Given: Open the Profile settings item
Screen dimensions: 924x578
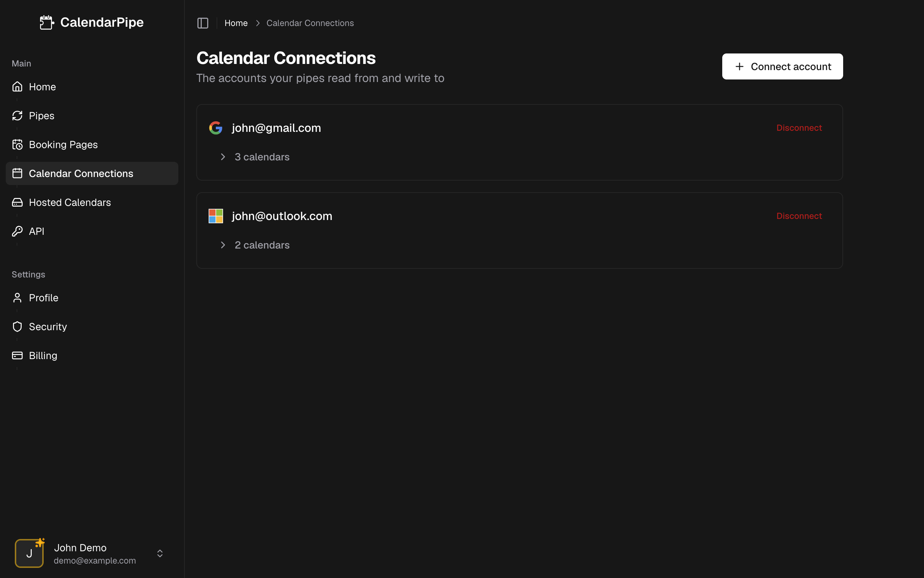Looking at the screenshot, I should [92, 298].
